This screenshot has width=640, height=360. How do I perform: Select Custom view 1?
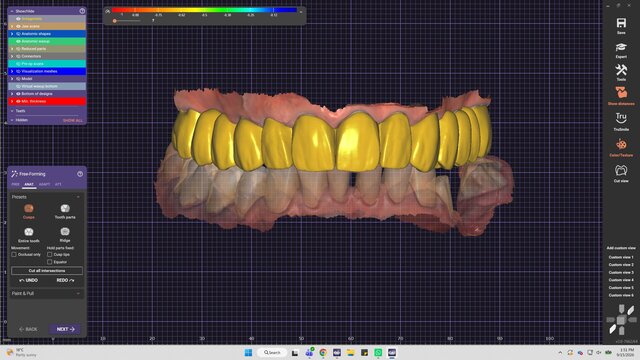click(x=621, y=257)
